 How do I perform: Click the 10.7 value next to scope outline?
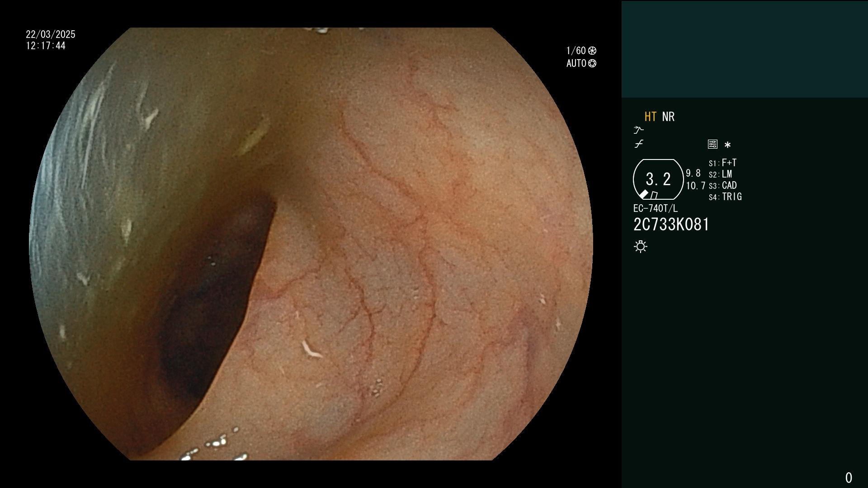click(x=695, y=186)
